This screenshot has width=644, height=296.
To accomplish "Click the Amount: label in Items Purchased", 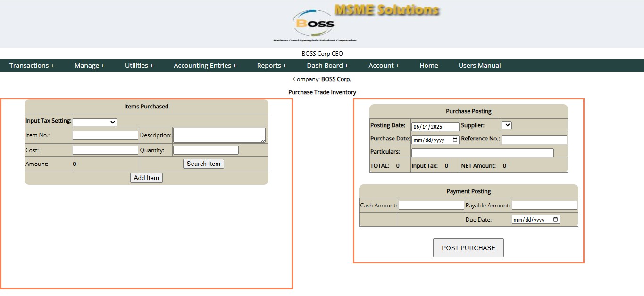I will [x=37, y=164].
